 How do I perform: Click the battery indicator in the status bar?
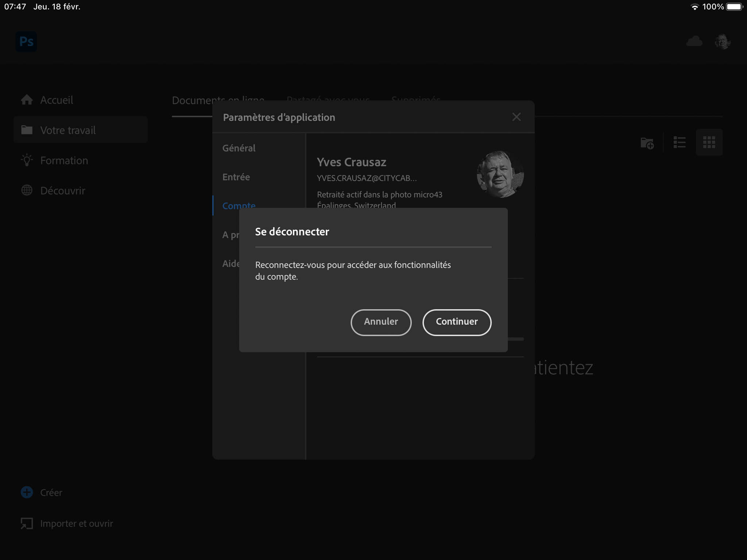(734, 7)
